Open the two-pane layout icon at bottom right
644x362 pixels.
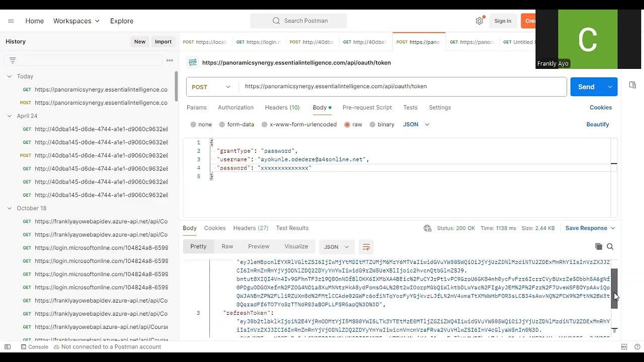(x=624, y=347)
